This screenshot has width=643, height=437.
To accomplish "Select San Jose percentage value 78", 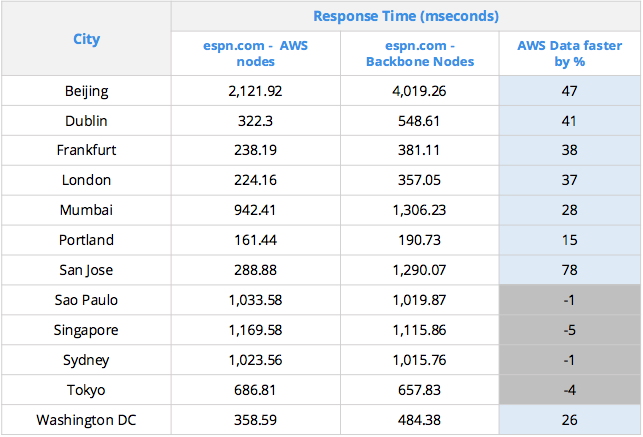I will pyautogui.click(x=570, y=270).
